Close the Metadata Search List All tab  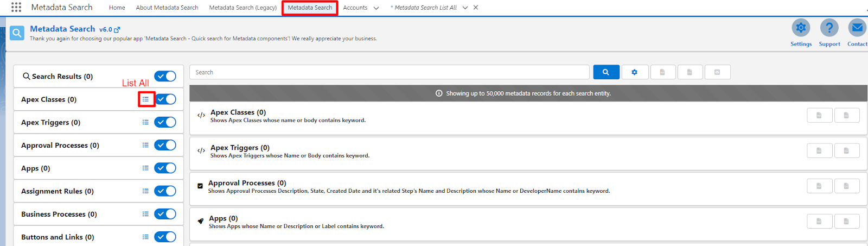[476, 8]
